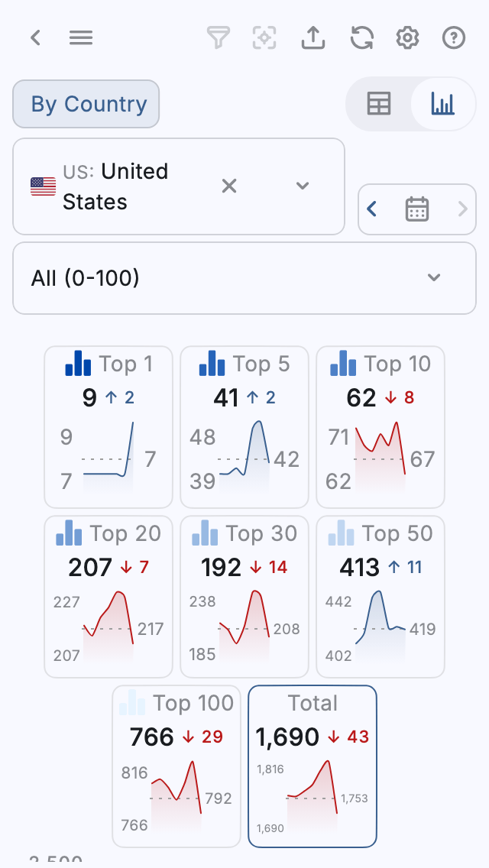The image size is (489, 868).
Task: Expand the United States country dropdown
Action: pyautogui.click(x=302, y=186)
